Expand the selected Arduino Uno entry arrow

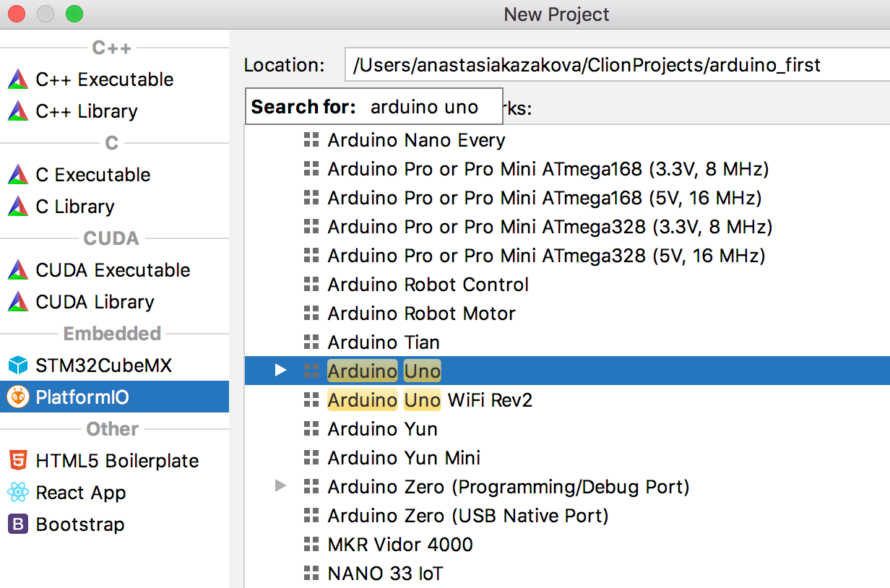[x=281, y=371]
